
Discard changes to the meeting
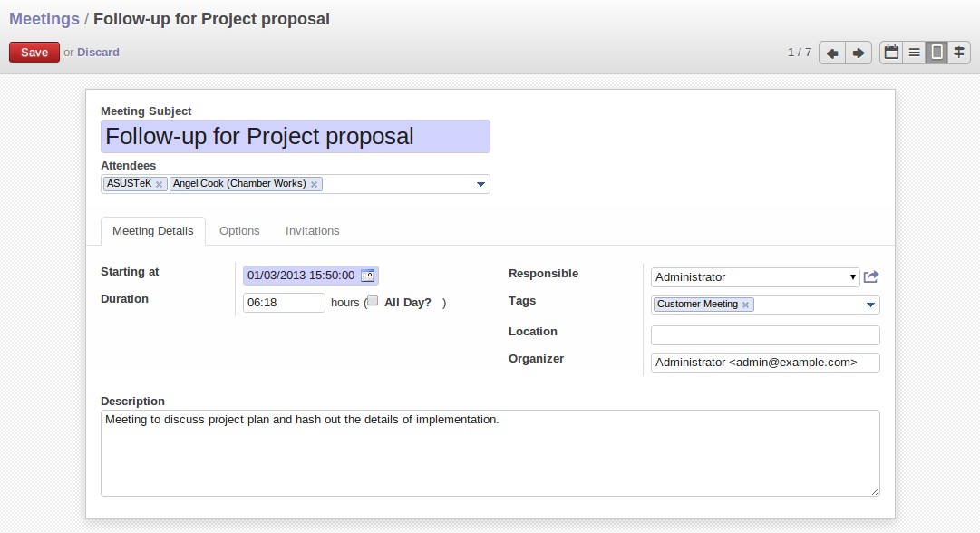pyautogui.click(x=98, y=53)
